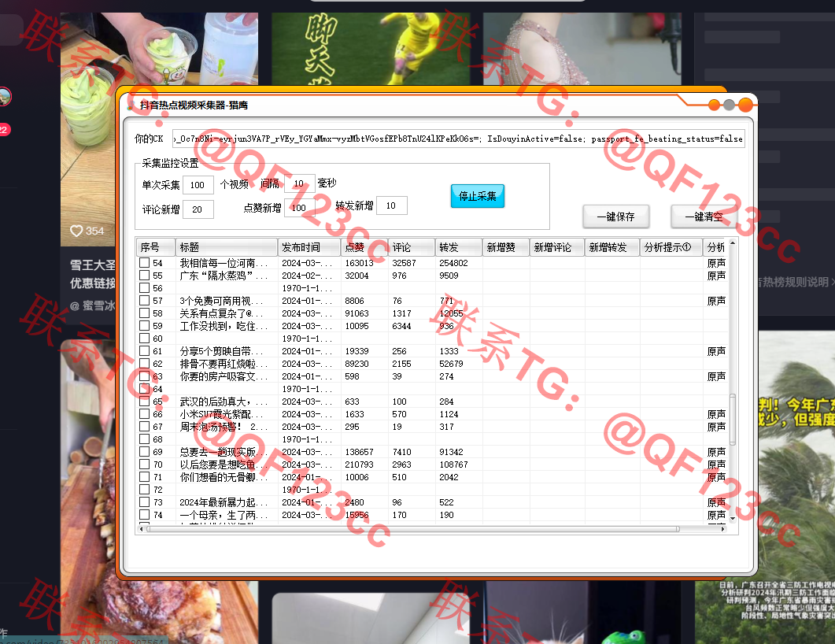Screen dimensions: 835x644
Task: Edit the 间隔 milliseconds field
Action: [x=299, y=183]
